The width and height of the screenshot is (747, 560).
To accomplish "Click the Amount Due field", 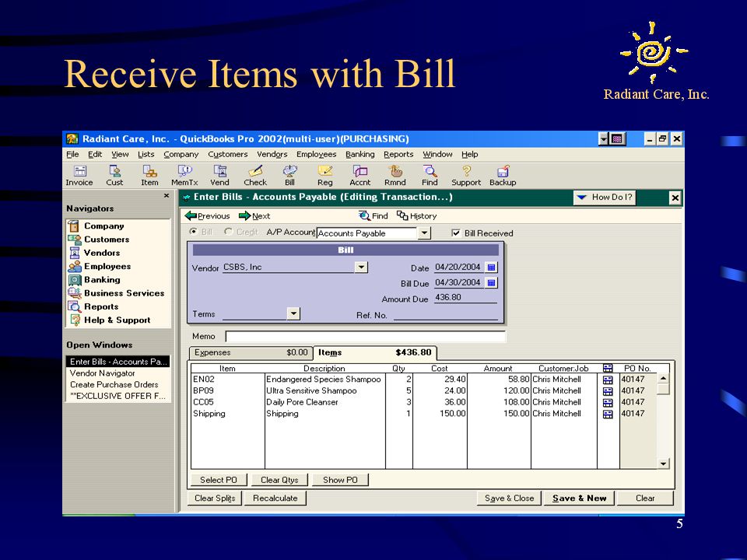I will pos(465,298).
